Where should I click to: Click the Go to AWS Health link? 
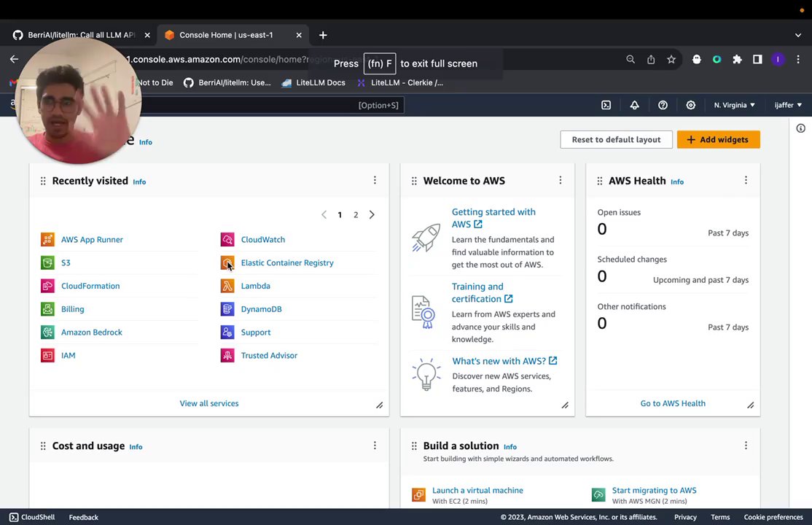[673, 403]
